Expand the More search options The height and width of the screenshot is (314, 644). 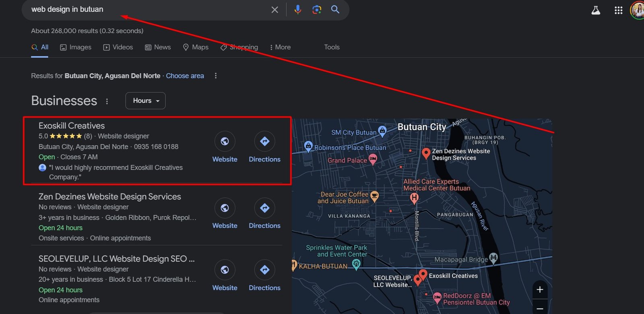point(280,47)
